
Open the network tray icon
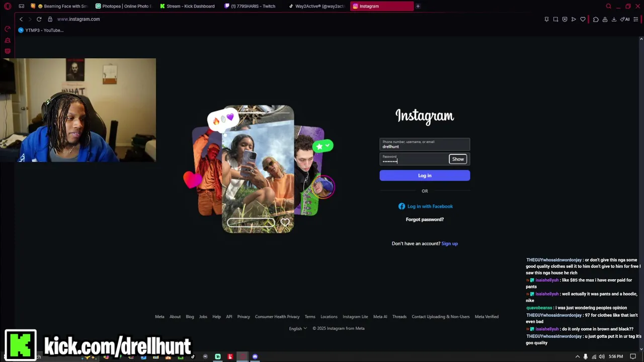click(594, 356)
